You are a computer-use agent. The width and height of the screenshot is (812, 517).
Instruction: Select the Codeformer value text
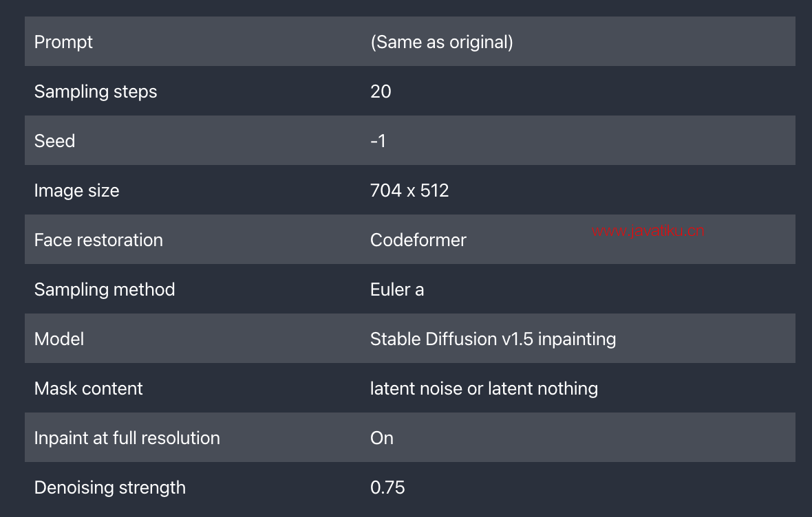[418, 240]
